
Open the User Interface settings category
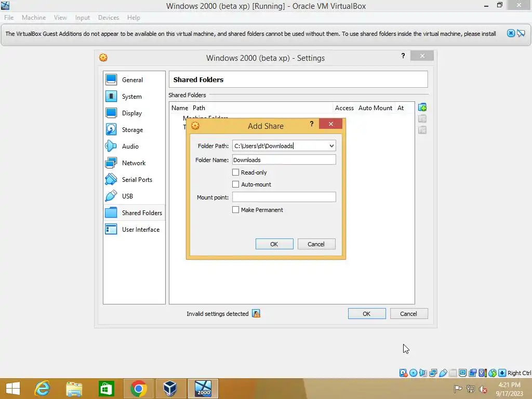pyautogui.click(x=134, y=229)
